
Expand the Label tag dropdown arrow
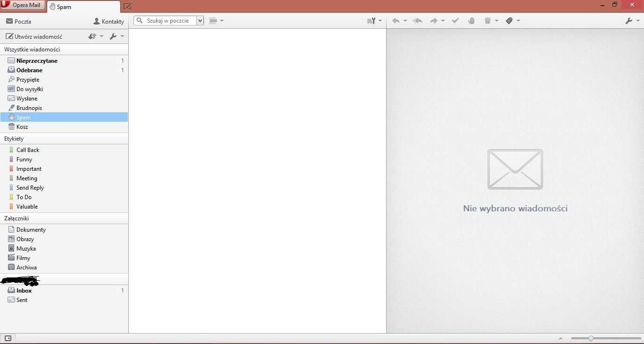click(x=518, y=21)
